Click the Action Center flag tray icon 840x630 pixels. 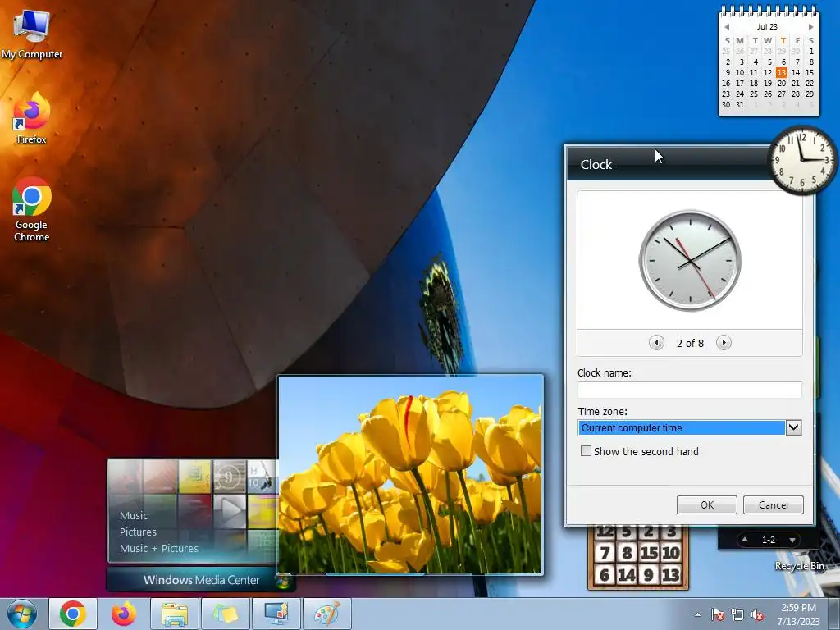point(717,615)
